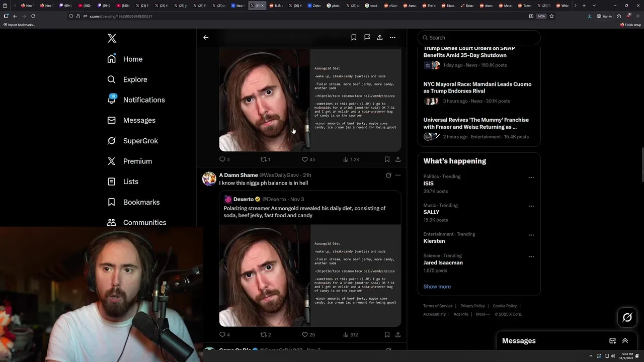Click the X logo in sidebar
This screenshot has width=644, height=362.
(x=112, y=38)
